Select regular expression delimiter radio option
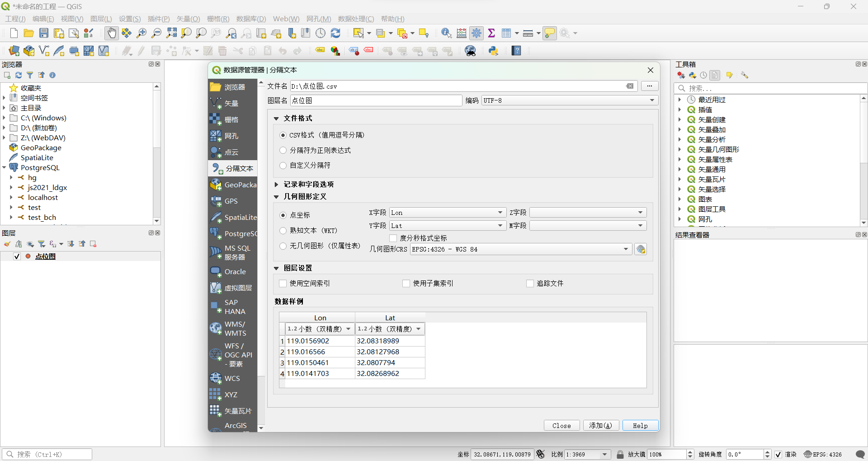The width and height of the screenshot is (868, 461). 283,150
